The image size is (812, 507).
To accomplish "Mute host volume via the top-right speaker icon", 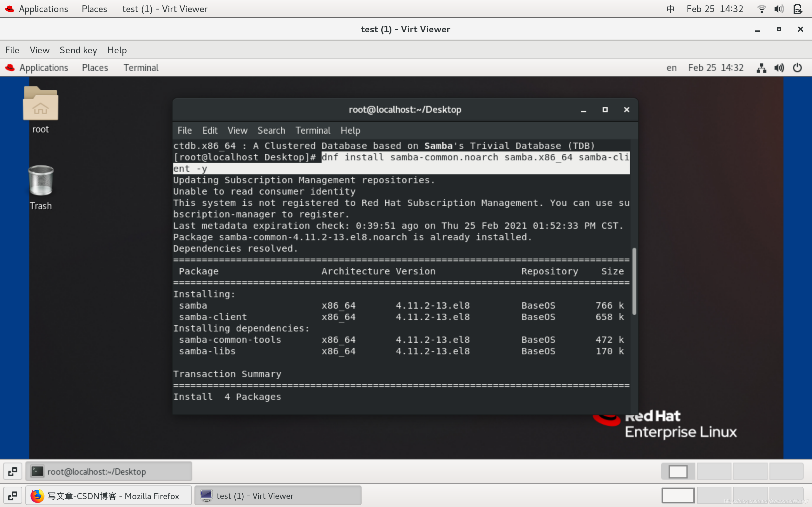I will click(779, 9).
